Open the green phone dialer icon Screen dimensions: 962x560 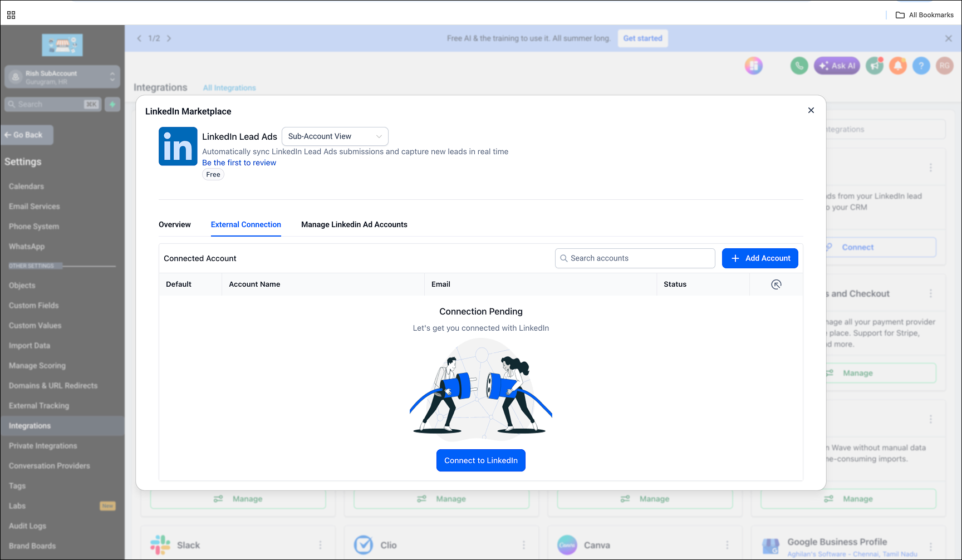(x=799, y=66)
